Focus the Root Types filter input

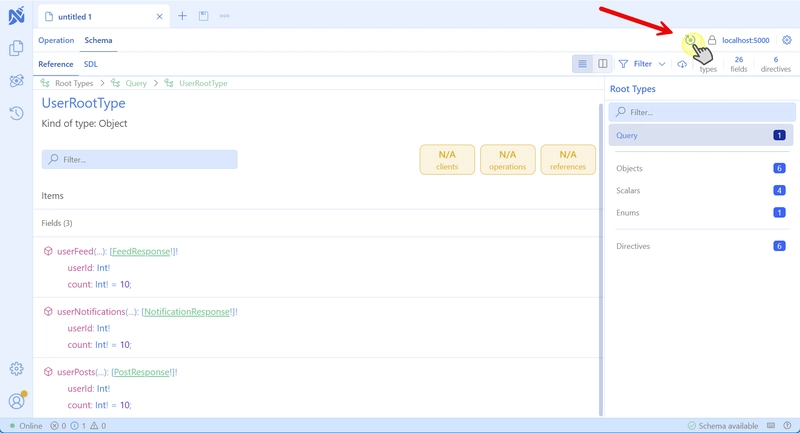(x=702, y=112)
